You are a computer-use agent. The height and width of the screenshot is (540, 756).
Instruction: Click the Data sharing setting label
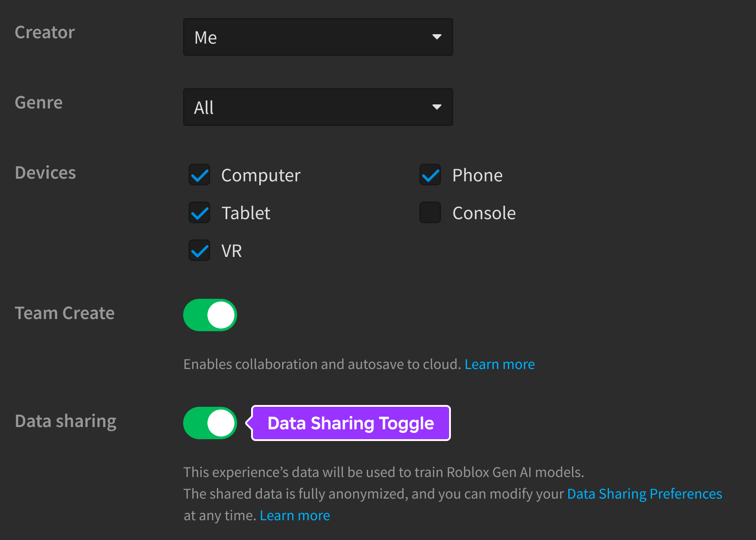coord(66,421)
